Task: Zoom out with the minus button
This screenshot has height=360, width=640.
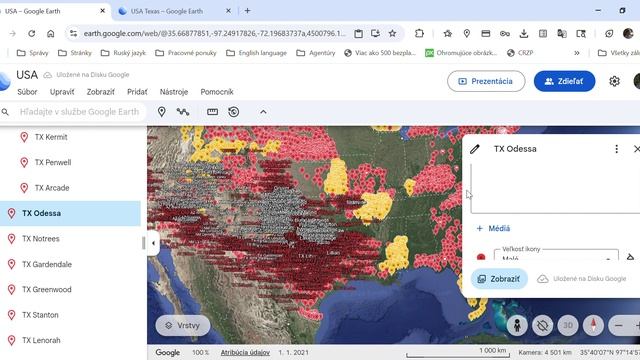Action: pyautogui.click(x=618, y=325)
